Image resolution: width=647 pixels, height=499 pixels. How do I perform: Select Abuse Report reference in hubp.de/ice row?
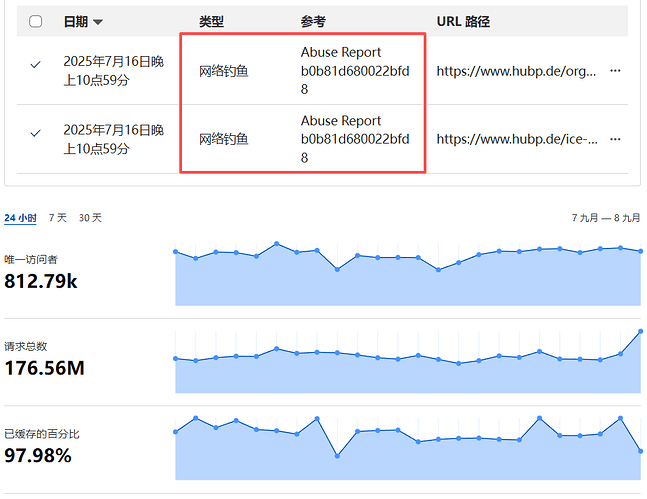tap(355, 139)
